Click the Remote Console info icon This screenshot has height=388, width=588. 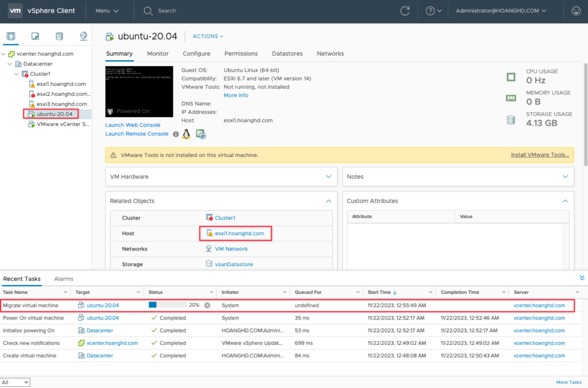[x=176, y=134]
